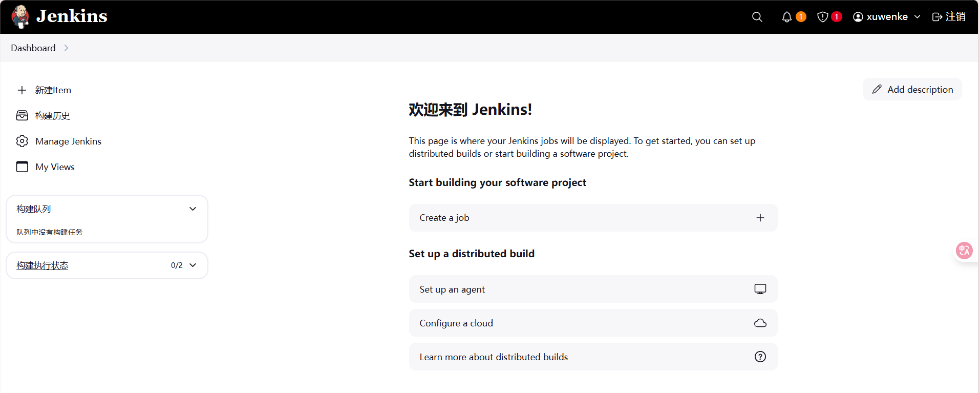The width and height of the screenshot is (980, 393).
Task: Click the Set up a distributed build heading
Action: click(x=472, y=254)
